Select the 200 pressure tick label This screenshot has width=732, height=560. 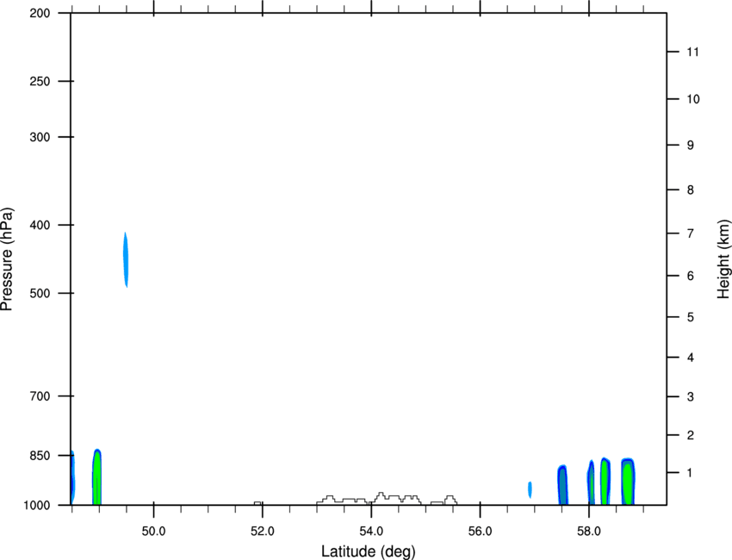[40, 13]
